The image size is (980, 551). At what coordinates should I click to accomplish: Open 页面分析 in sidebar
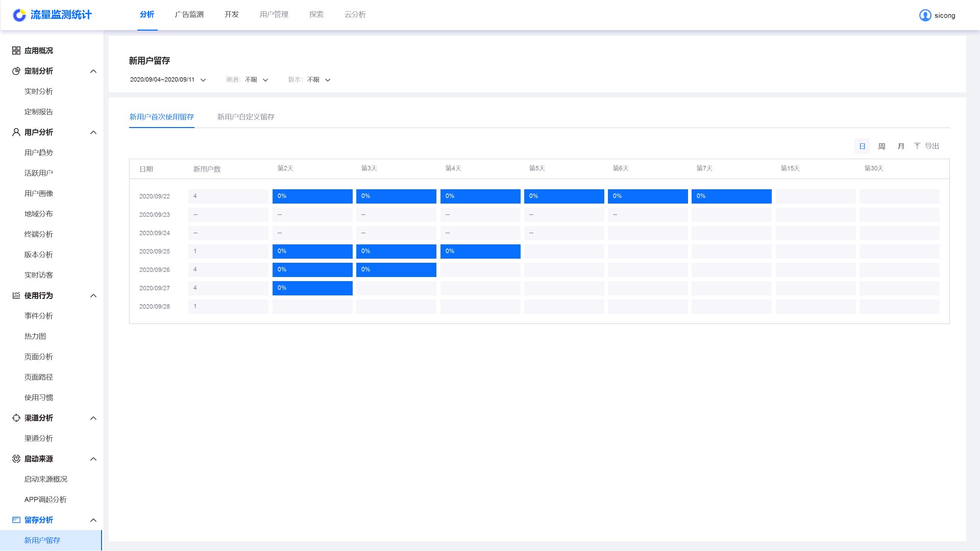point(39,357)
